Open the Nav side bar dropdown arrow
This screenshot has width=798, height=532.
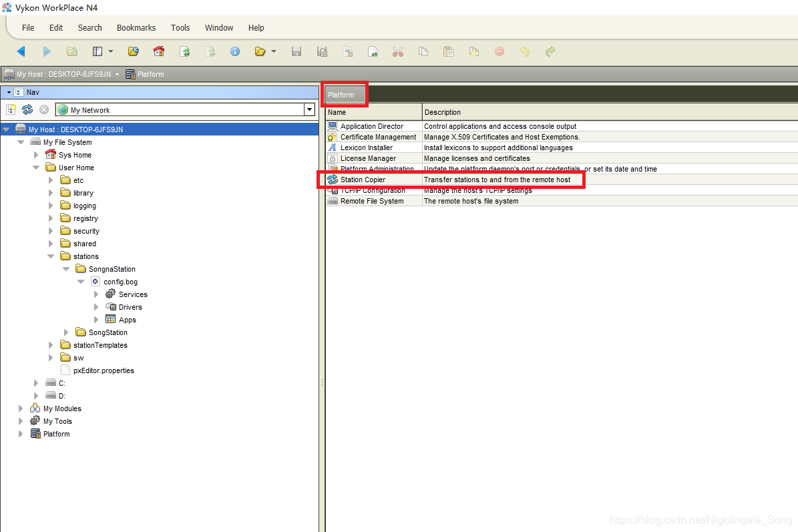[x=9, y=93]
